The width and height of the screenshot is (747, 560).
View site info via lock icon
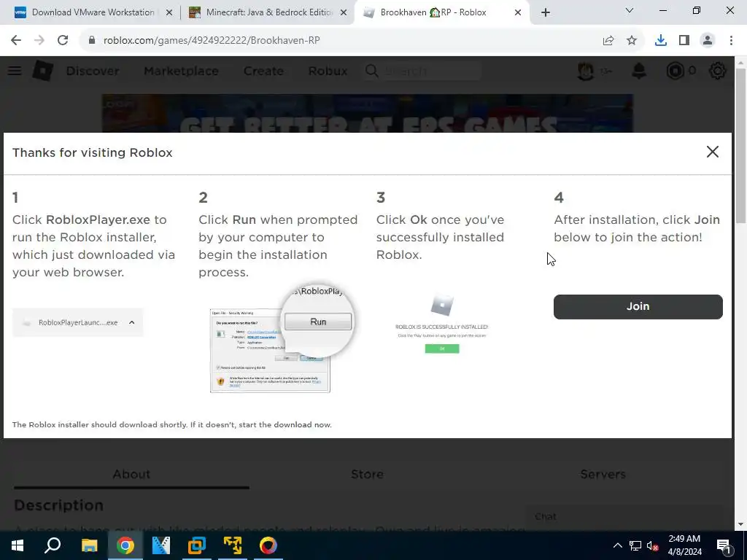point(91,40)
